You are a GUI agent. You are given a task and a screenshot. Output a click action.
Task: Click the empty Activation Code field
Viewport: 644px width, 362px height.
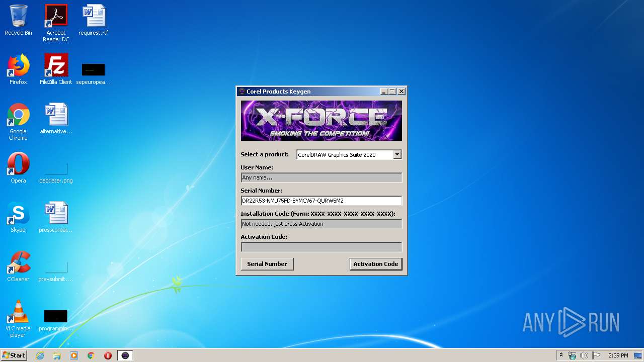(321, 247)
